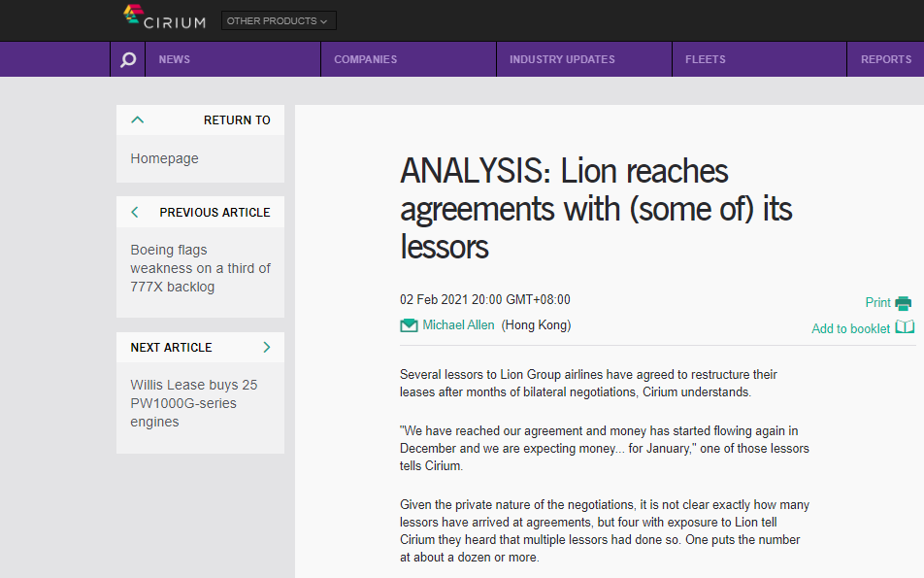Open the article Boeing flags weakness on 777X backlog
924x578 pixels.
[x=200, y=268]
